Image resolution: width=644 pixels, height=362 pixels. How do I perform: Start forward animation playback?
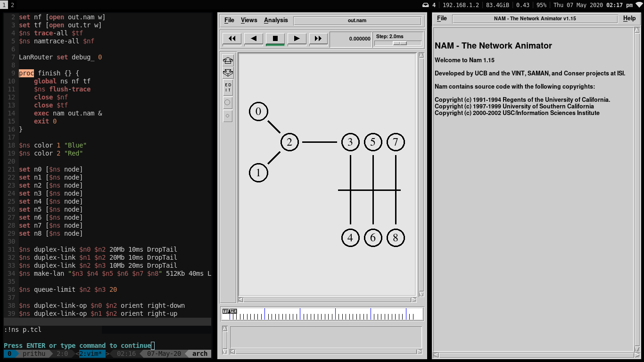(297, 39)
